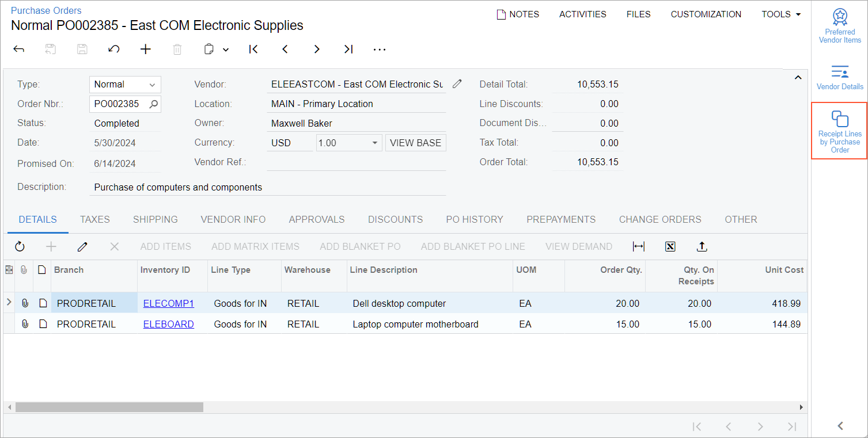
Task: Collapse the order summary form section
Action: point(798,78)
